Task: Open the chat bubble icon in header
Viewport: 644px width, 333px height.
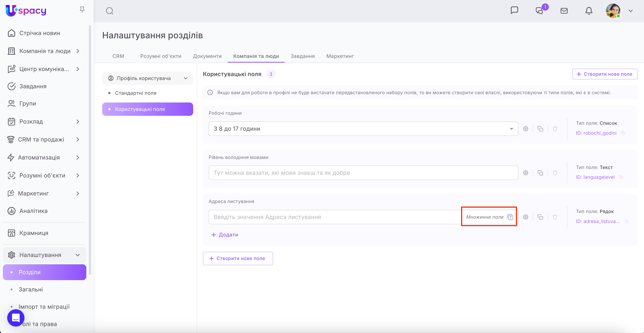Action: 514,10
